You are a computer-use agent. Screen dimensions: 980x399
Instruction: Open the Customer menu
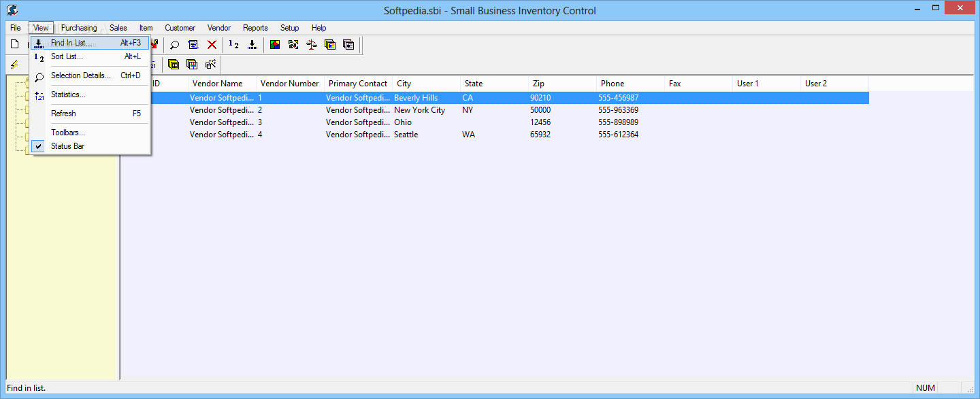pos(180,28)
